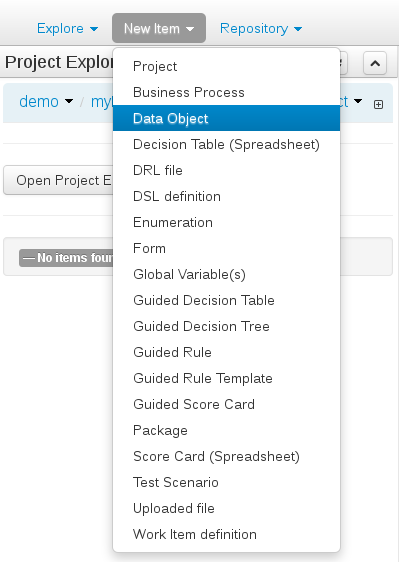Viewport: 399px width, 562px height.
Task: Select Guided Decision Tree entry
Action: click(226, 327)
